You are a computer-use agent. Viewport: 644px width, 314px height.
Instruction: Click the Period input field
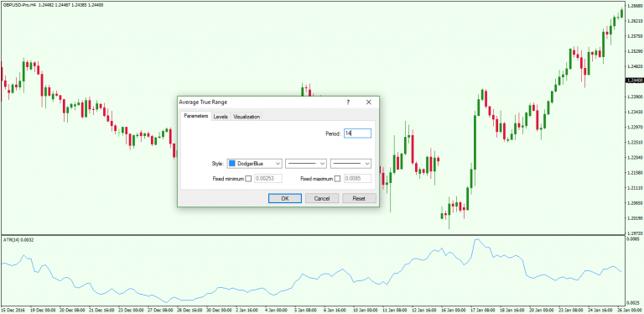(357, 133)
